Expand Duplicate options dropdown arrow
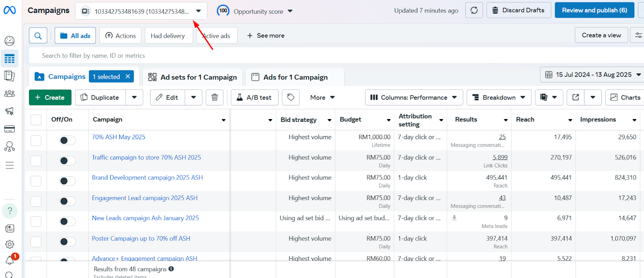Image resolution: width=644 pixels, height=278 pixels. (134, 97)
